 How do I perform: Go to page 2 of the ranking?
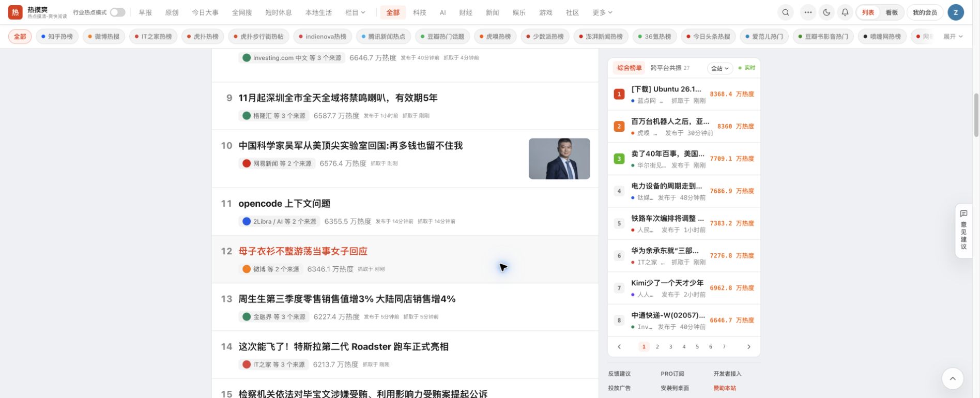pos(657,347)
